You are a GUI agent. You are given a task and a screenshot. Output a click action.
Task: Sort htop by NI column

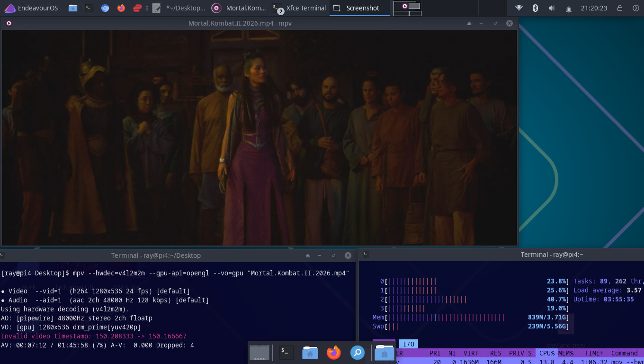point(452,353)
